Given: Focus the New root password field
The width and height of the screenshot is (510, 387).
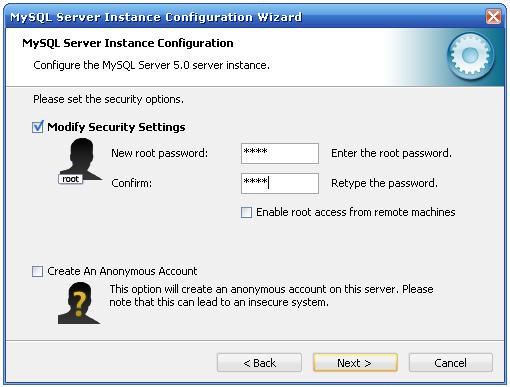Looking at the screenshot, I should point(280,153).
